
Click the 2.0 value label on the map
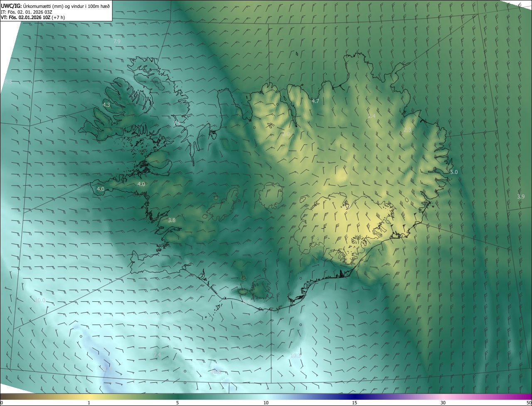pyautogui.click(x=286, y=134)
